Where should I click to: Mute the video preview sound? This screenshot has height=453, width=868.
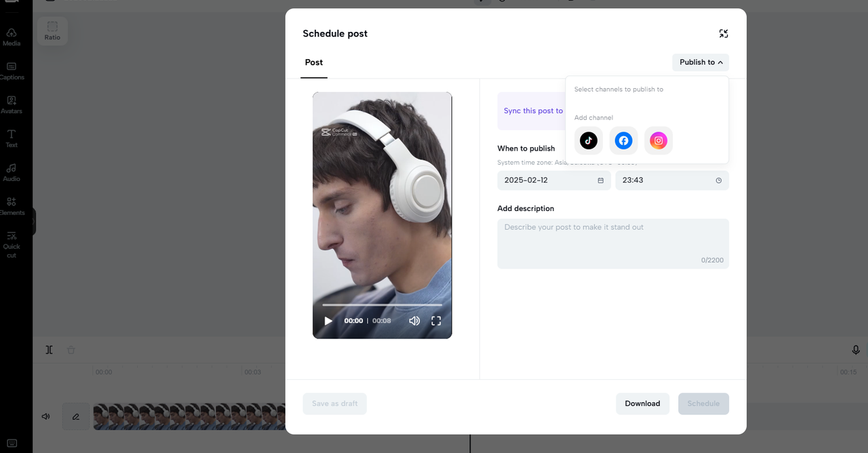click(414, 321)
